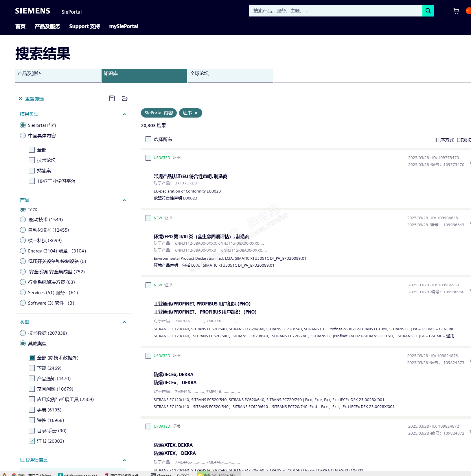
Task: Check the 手册 (6195) checkbox
Action: 32,410
